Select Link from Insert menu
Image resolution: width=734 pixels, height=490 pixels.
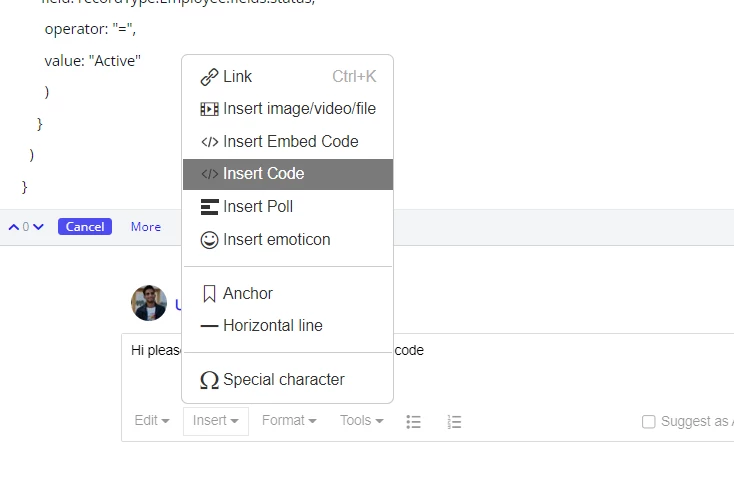(x=288, y=76)
